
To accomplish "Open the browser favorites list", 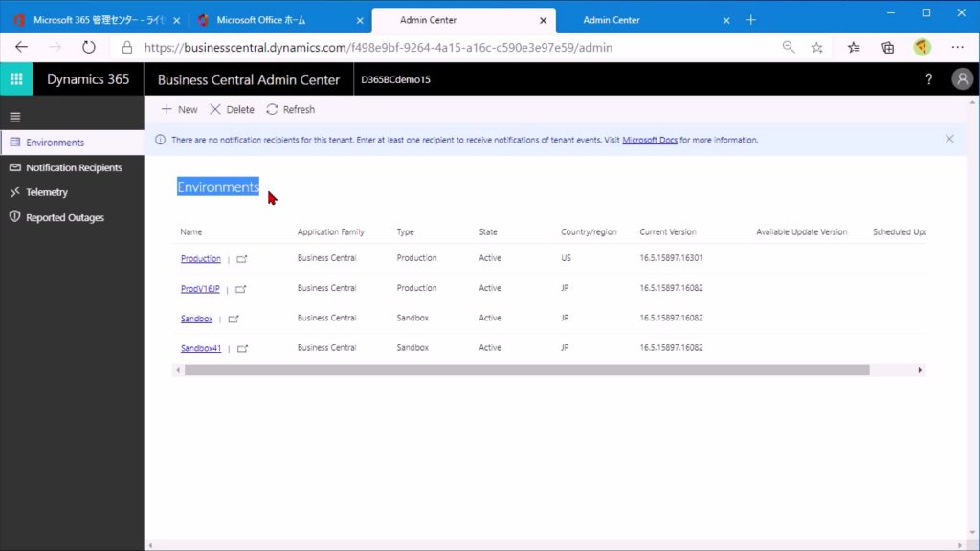I will tap(854, 48).
